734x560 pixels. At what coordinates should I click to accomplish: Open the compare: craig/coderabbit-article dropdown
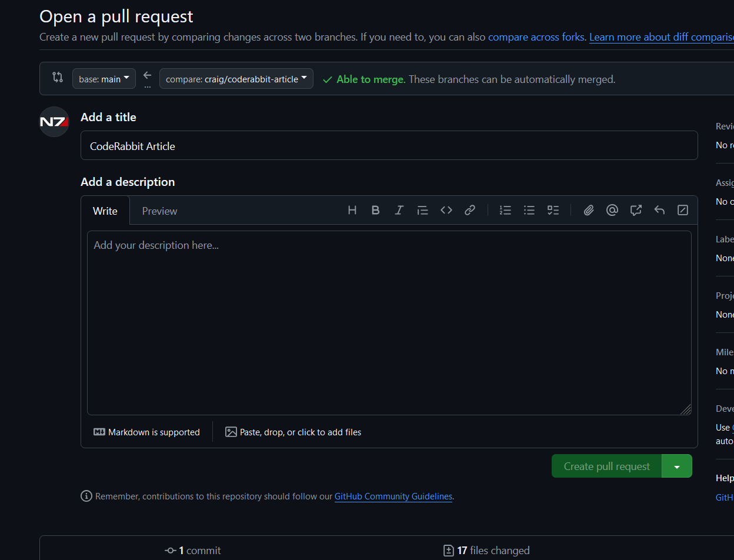pyautogui.click(x=236, y=79)
